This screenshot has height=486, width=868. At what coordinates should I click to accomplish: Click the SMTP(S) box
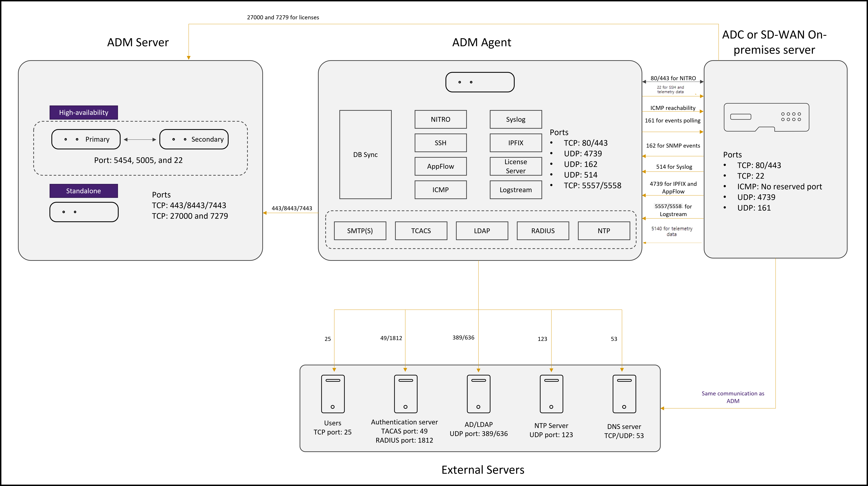[x=360, y=231]
